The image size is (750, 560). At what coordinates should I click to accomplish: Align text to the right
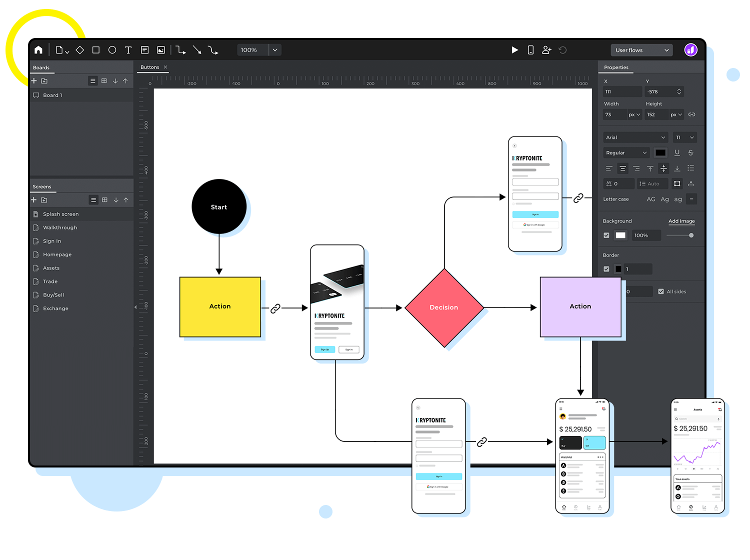(x=636, y=168)
